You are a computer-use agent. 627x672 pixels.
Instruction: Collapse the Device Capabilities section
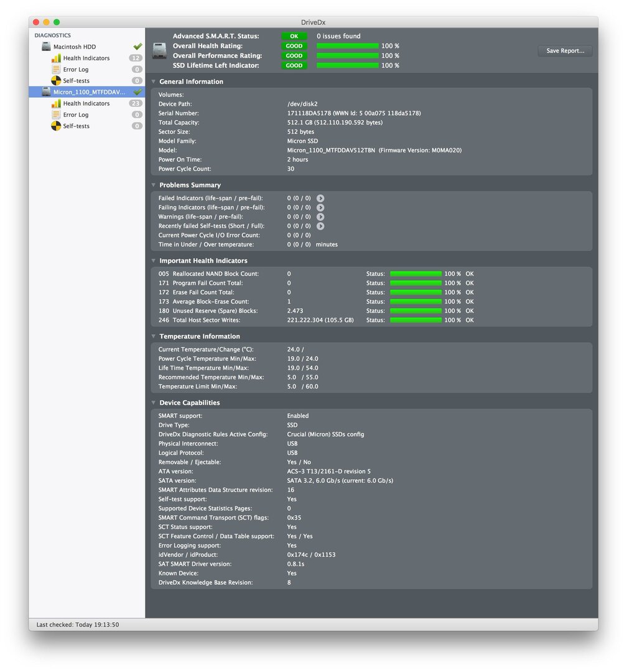154,403
